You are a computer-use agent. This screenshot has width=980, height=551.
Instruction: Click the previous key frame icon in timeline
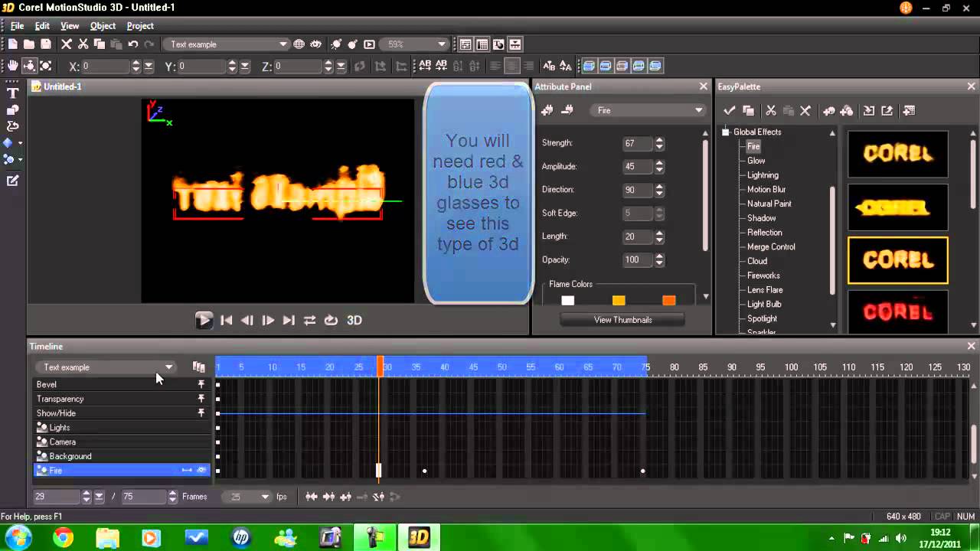click(x=312, y=497)
